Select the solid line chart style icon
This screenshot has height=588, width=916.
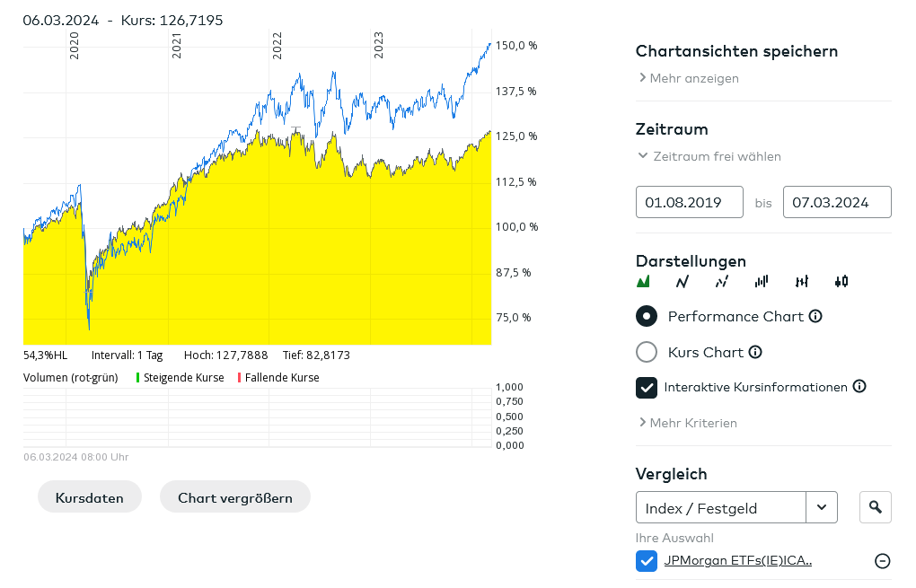(683, 282)
